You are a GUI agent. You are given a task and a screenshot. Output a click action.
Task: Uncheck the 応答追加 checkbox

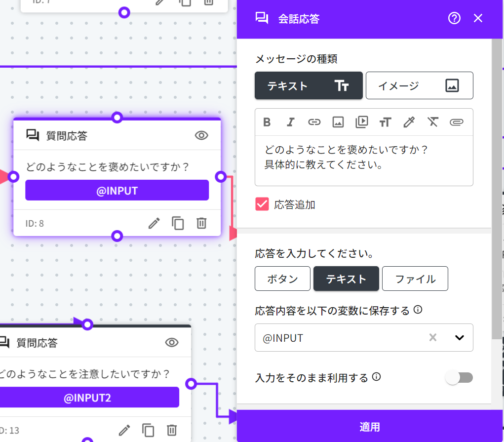point(262,204)
